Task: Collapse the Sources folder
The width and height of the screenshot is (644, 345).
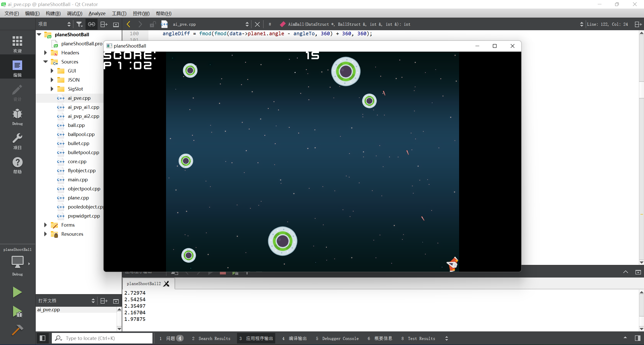Action: pyautogui.click(x=46, y=62)
